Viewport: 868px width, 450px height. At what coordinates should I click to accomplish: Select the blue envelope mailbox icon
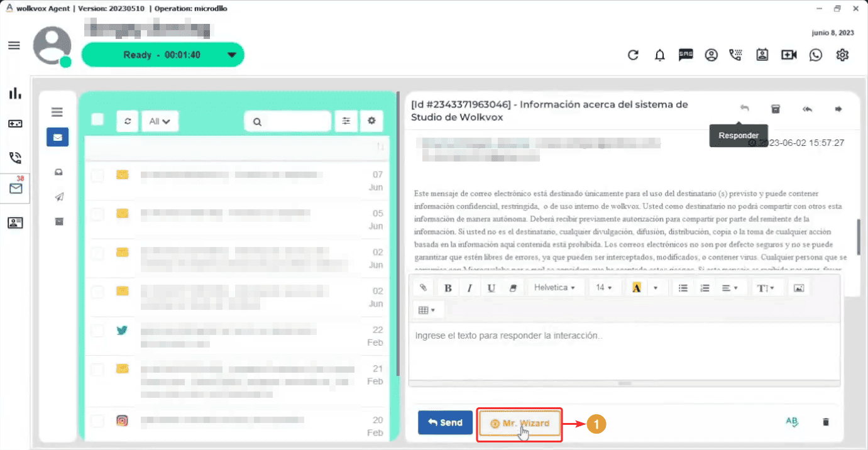coord(57,137)
